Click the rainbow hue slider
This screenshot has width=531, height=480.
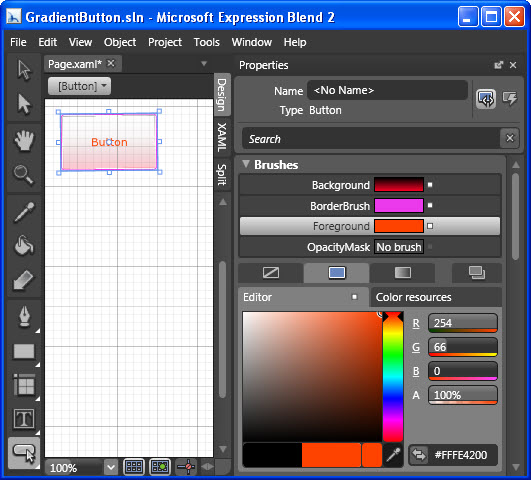pos(393,377)
